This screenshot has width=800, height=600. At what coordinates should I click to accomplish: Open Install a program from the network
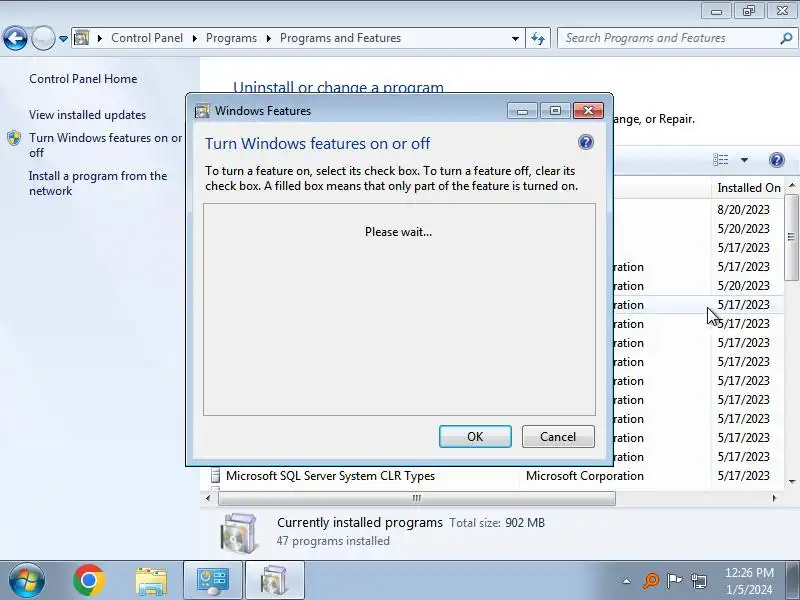pyautogui.click(x=98, y=184)
